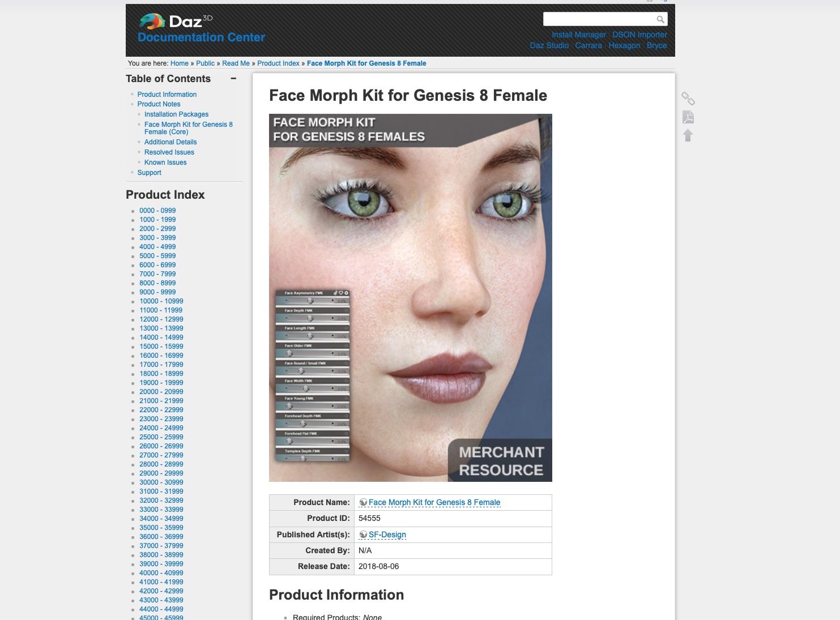Open product index range 7000 - 7999

157,274
